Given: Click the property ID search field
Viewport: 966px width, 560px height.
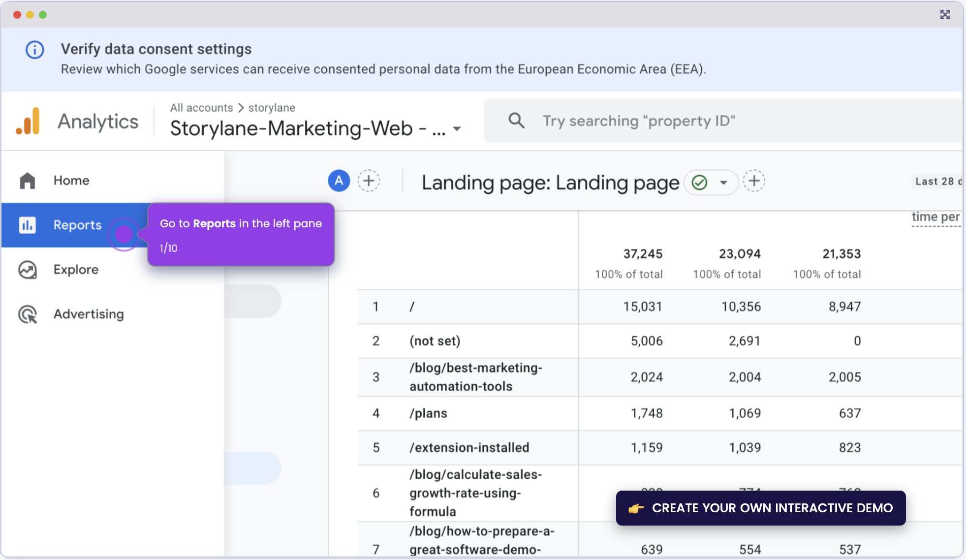Looking at the screenshot, I should click(639, 121).
